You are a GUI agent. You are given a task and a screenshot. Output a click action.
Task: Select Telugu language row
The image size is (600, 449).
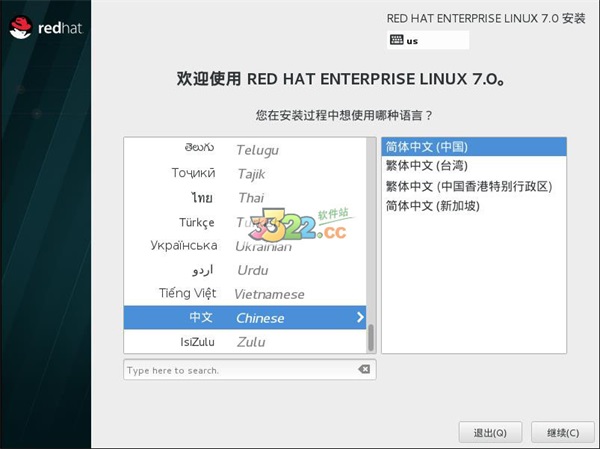[245, 149]
